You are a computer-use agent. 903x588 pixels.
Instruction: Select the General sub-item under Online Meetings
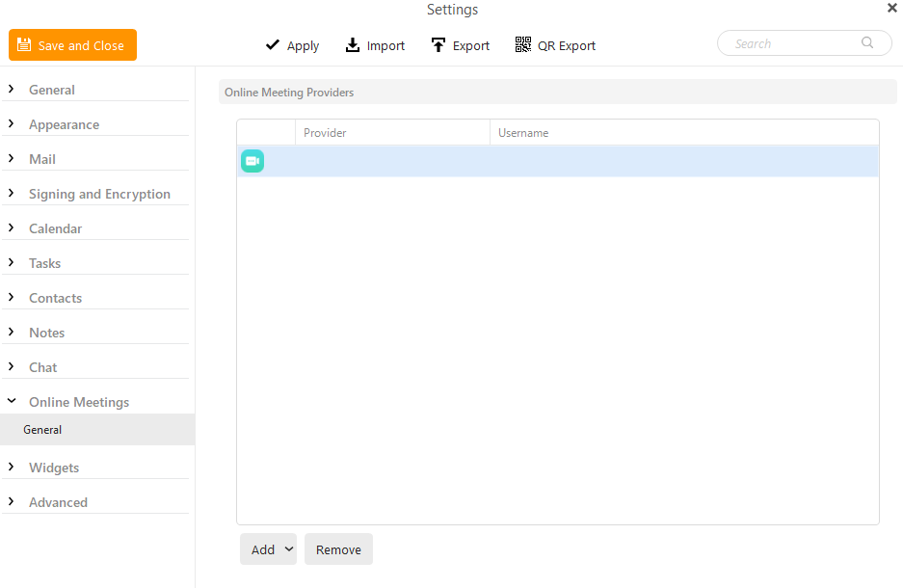[43, 430]
